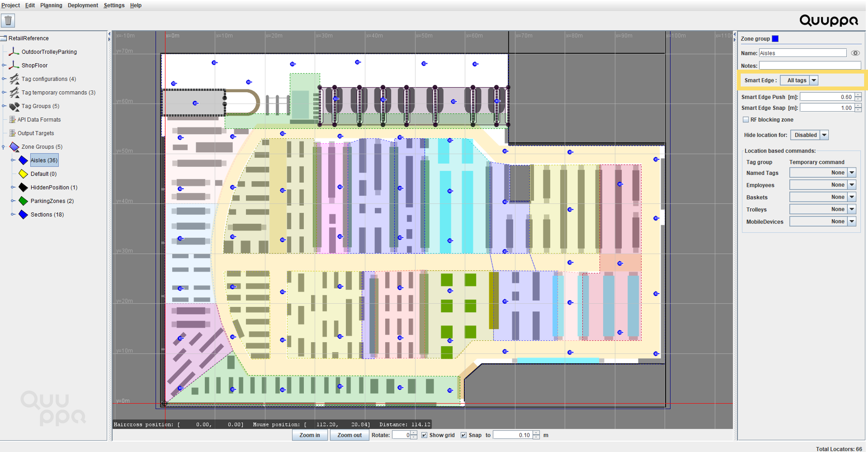The width and height of the screenshot is (868, 452).
Task: Select the HiddenPosition (1) tree item
Action: (x=54, y=187)
